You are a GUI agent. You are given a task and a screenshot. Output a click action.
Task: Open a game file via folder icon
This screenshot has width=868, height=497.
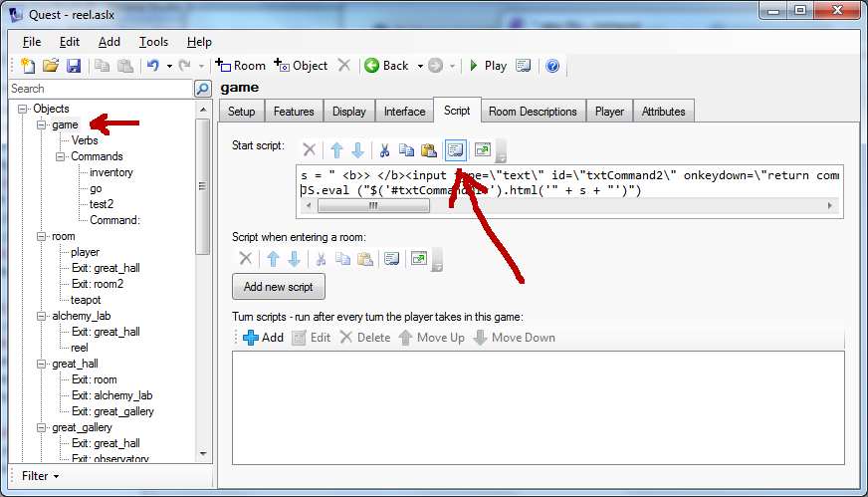[x=51, y=66]
